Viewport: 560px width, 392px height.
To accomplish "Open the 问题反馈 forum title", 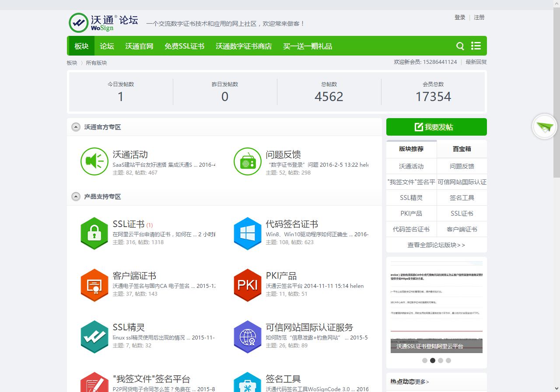I will tap(283, 154).
